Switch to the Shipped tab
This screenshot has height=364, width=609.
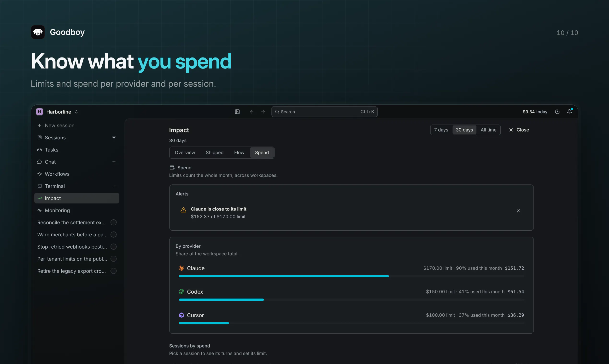pos(215,153)
